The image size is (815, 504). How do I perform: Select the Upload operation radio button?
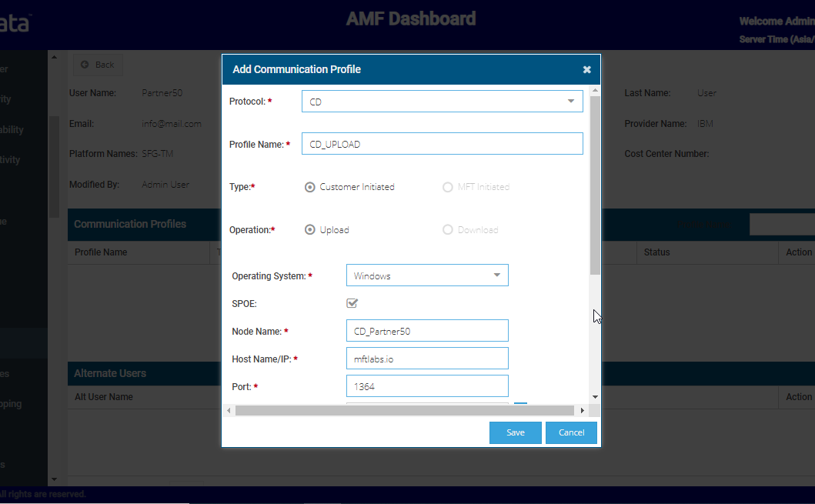pos(310,230)
